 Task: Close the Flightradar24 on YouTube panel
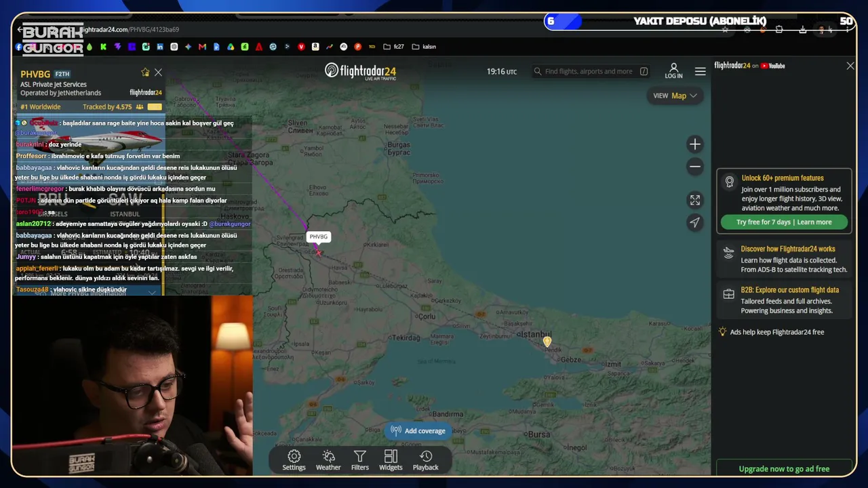click(x=850, y=66)
